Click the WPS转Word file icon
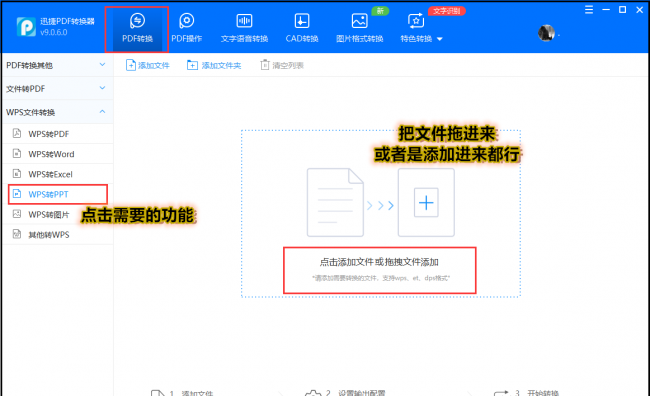Screen dimensions: 650x396 (x=17, y=153)
